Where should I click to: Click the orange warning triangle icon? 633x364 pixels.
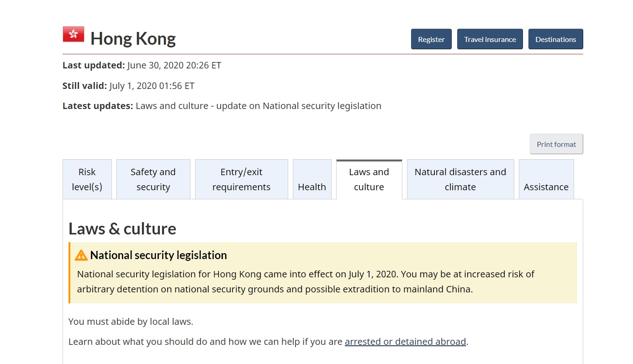pyautogui.click(x=81, y=255)
